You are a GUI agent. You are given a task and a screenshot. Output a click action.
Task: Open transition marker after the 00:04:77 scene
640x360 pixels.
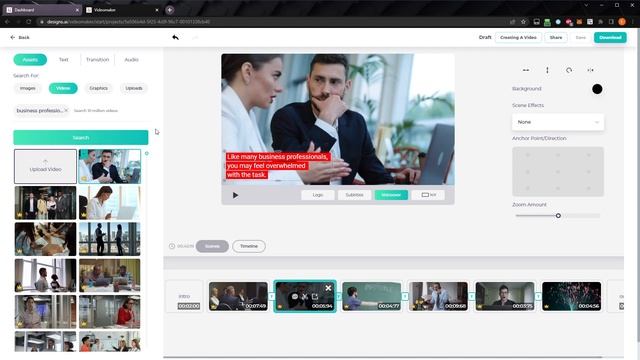pyautogui.click(x=405, y=296)
